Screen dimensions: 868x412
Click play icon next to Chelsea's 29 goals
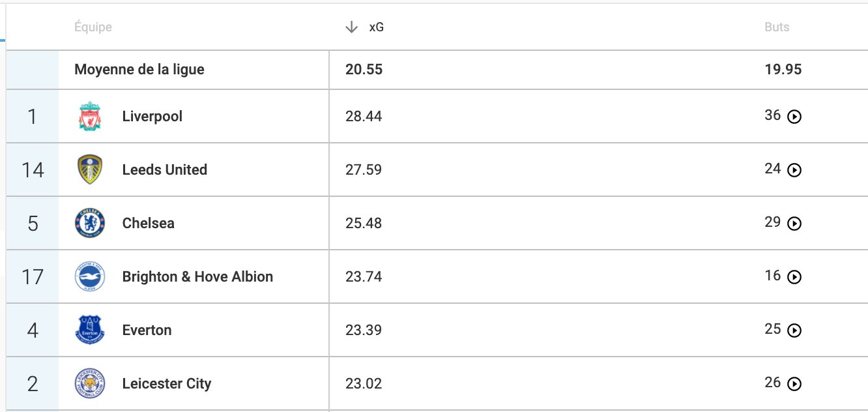click(x=794, y=224)
